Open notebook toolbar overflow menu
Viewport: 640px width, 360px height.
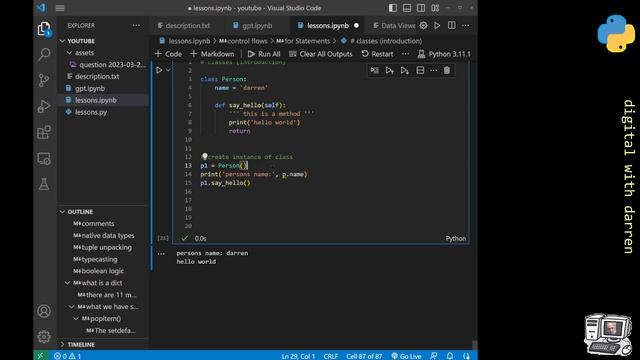coord(405,54)
